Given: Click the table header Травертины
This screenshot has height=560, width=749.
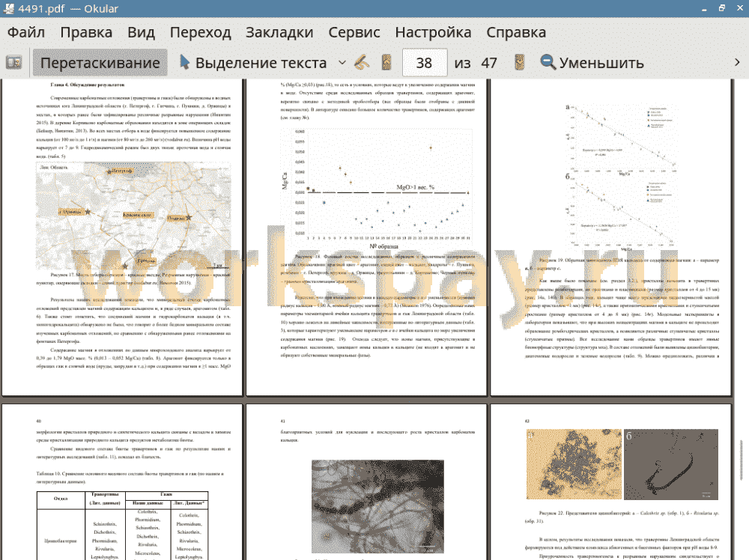Looking at the screenshot, I should (105, 495).
